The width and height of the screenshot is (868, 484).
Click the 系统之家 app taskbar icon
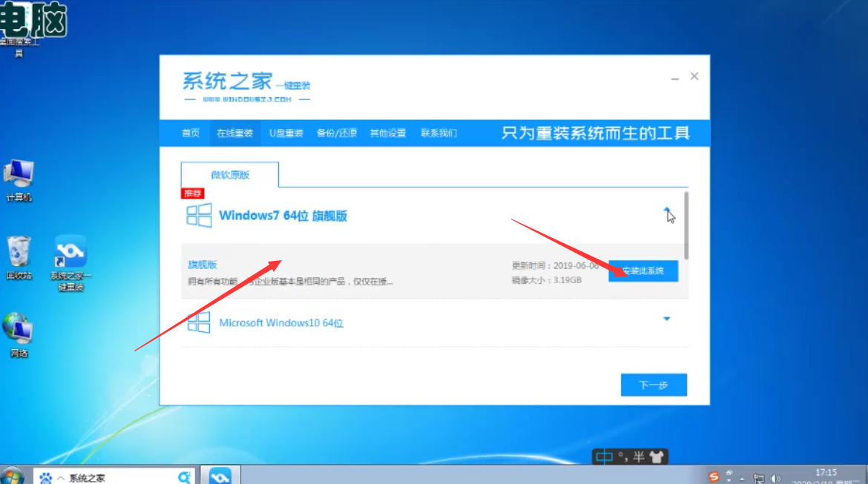point(220,476)
